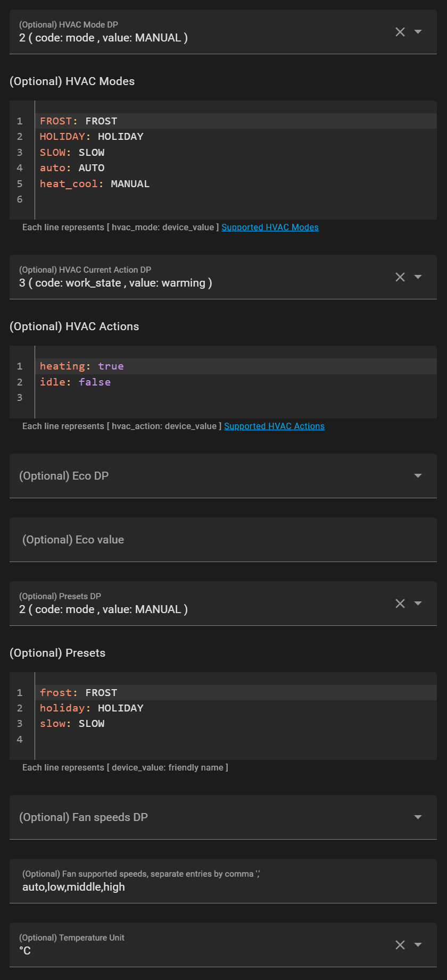Open the Supported HVAC Modes link

point(270,228)
